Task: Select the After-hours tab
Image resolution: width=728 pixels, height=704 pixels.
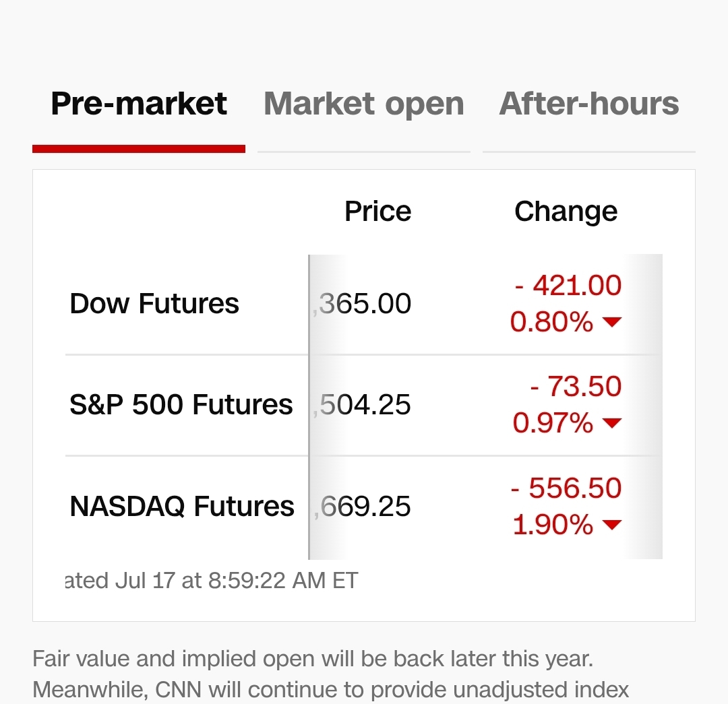Action: point(589,104)
